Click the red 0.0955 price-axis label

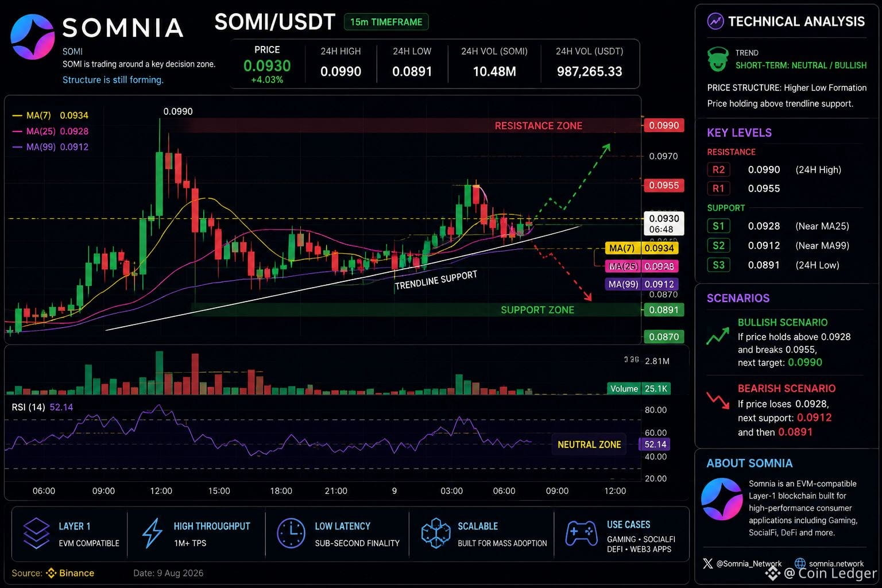tap(663, 185)
